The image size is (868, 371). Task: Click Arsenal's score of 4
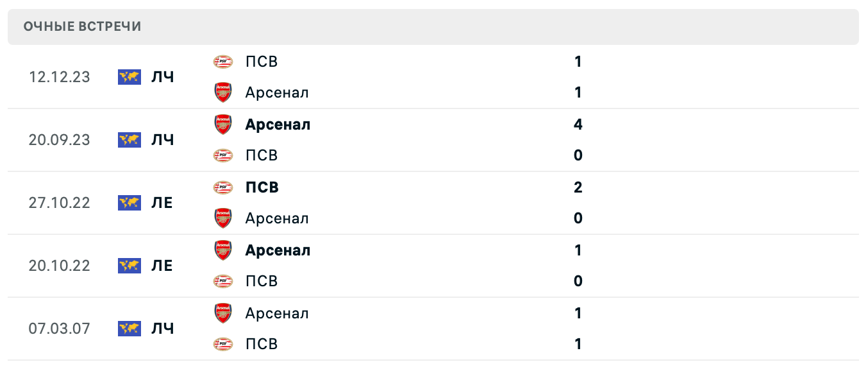coord(578,125)
